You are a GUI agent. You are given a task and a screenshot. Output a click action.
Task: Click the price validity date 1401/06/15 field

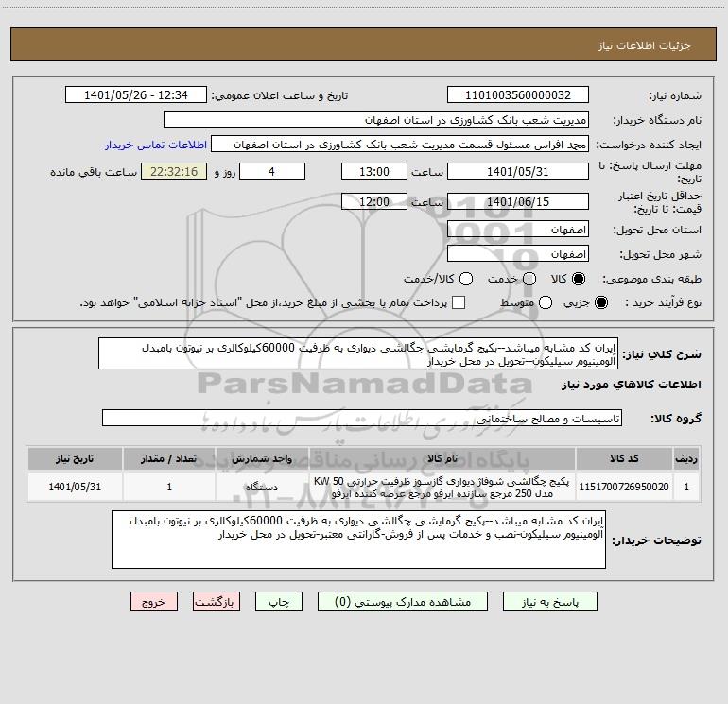click(x=518, y=201)
